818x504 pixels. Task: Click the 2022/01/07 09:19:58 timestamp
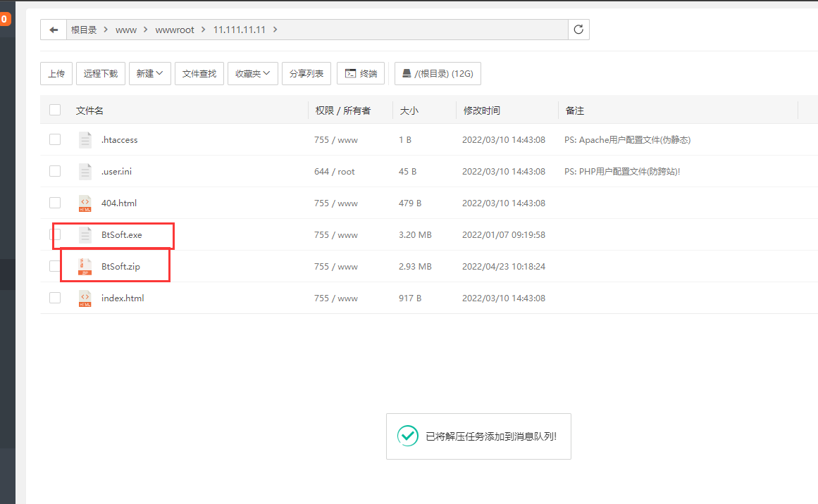[x=504, y=235]
